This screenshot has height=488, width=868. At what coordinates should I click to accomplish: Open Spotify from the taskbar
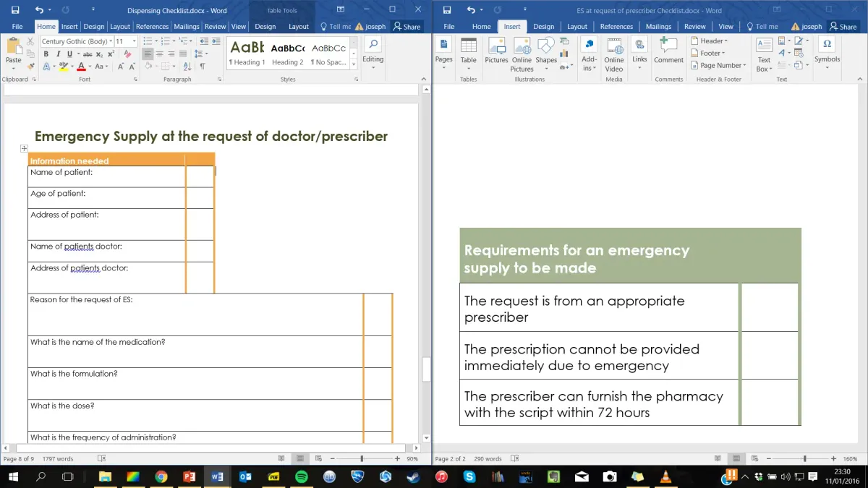pos(302,477)
